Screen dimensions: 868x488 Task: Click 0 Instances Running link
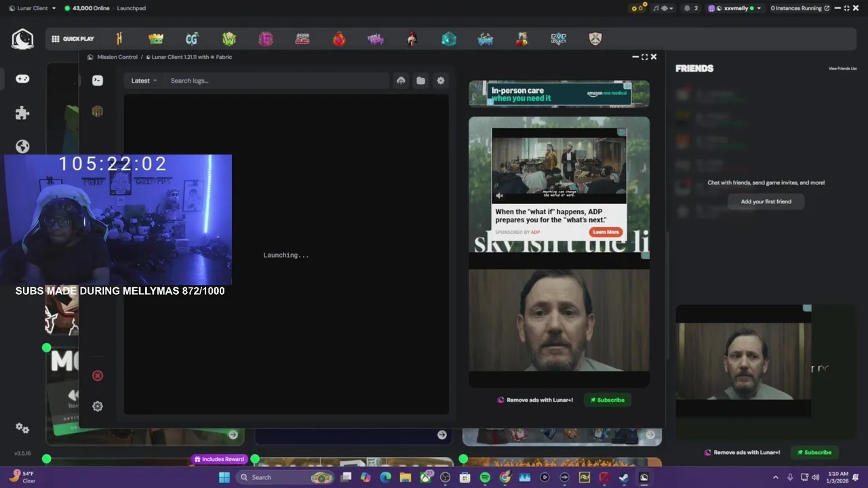tap(800, 8)
